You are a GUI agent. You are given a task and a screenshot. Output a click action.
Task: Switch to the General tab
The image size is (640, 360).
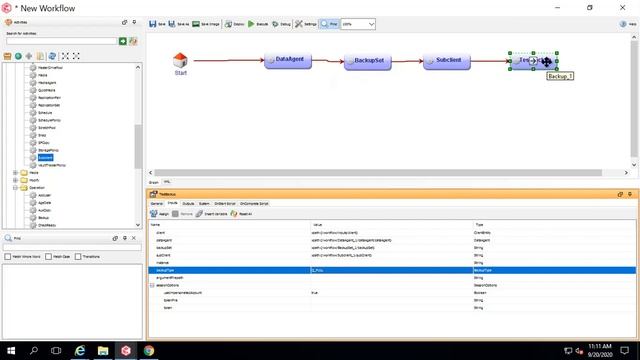pyautogui.click(x=157, y=203)
